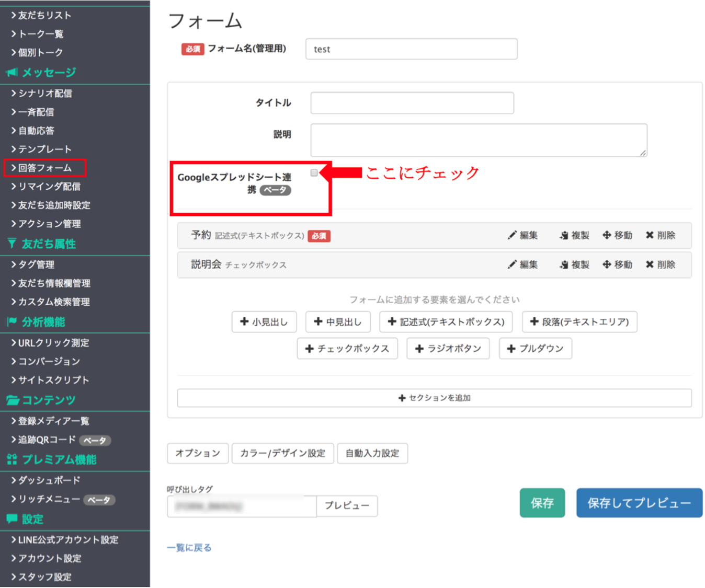
Task: Click 保存してプレビュー button
Action: point(640,503)
